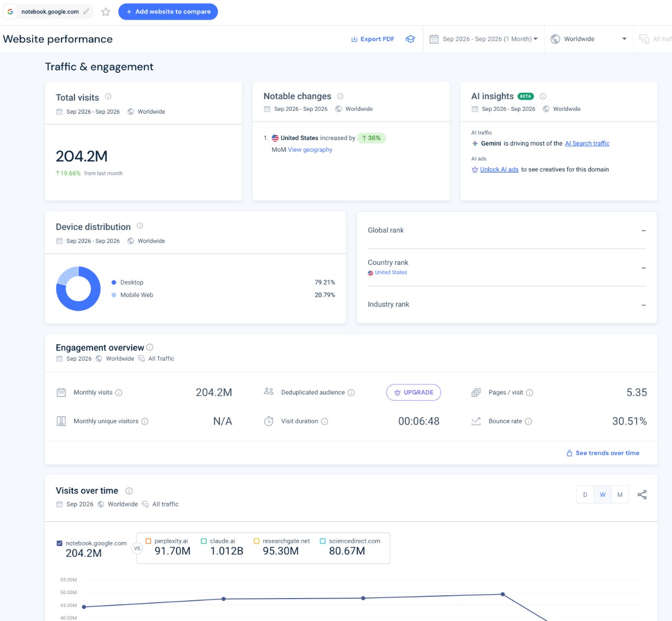This screenshot has height=621, width=672.
Task: Show info for Monthly unique visitors
Action: tap(144, 421)
